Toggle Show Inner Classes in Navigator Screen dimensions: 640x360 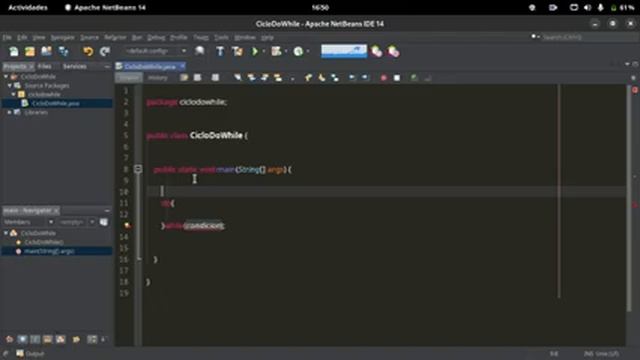click(61, 339)
